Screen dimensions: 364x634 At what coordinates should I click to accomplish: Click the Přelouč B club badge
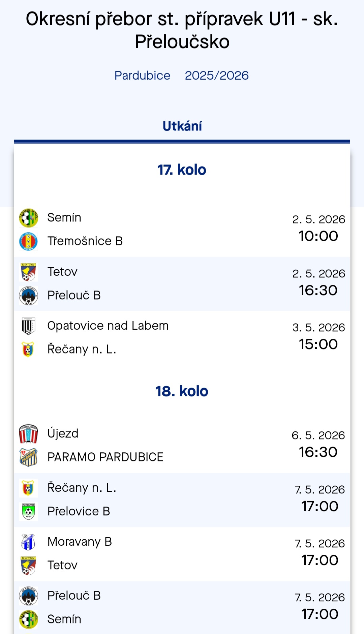point(28,295)
